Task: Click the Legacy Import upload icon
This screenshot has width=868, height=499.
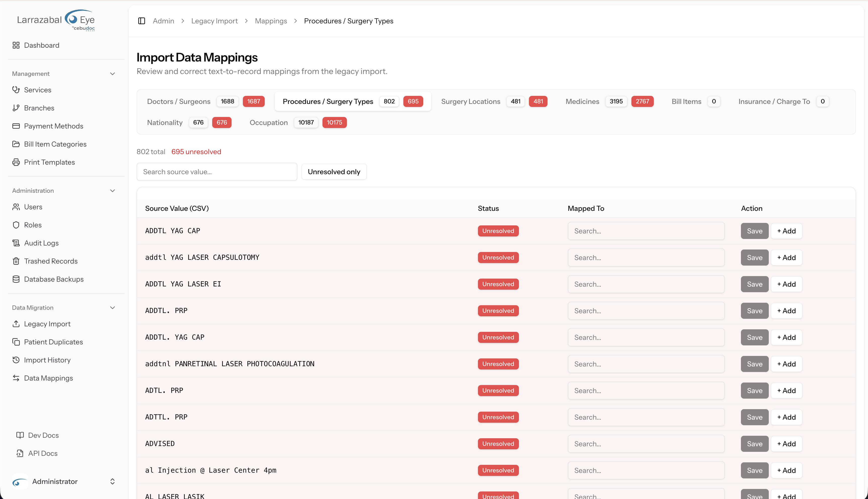Action: tap(16, 324)
